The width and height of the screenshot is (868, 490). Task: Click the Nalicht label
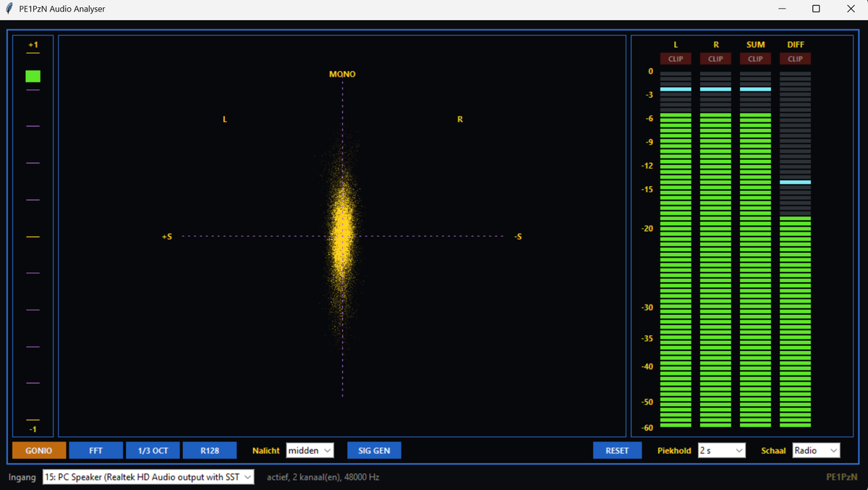(266, 450)
